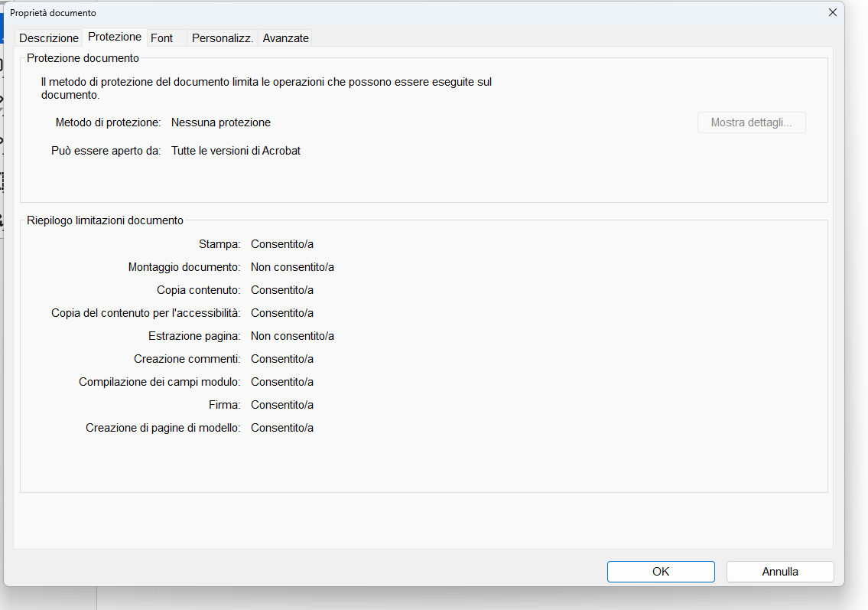Open the Font tab
868x610 pixels.
click(x=162, y=38)
